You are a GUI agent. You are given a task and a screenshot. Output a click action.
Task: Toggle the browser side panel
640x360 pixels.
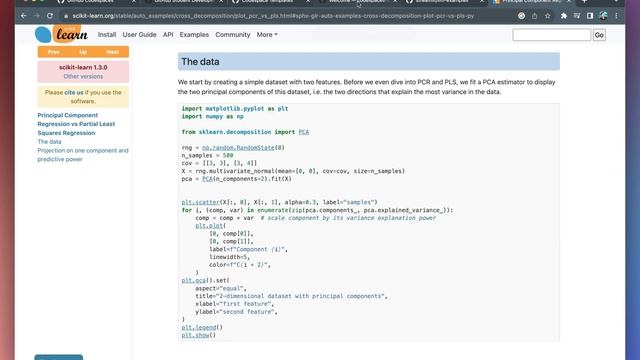point(590,16)
